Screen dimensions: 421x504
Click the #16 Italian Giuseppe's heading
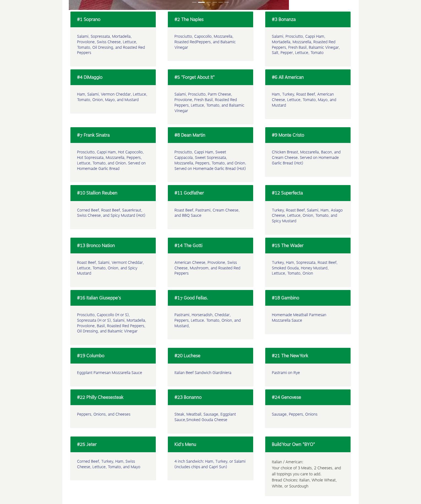click(113, 298)
